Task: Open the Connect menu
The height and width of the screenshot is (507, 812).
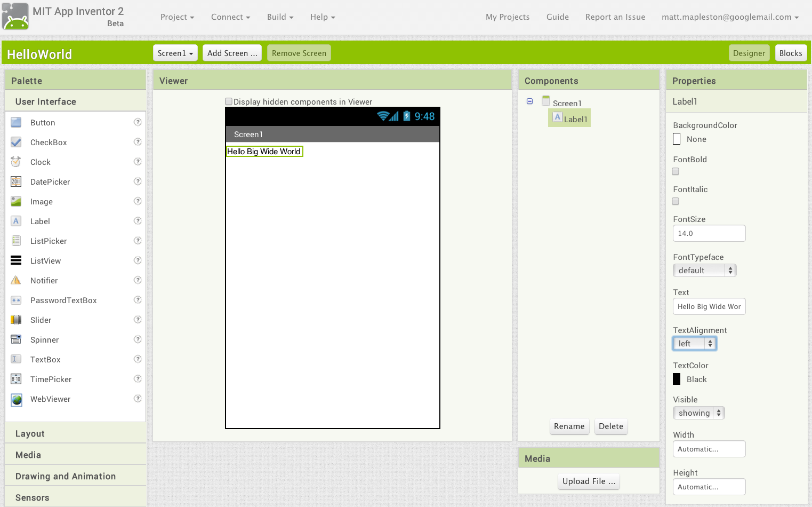Action: pyautogui.click(x=230, y=17)
